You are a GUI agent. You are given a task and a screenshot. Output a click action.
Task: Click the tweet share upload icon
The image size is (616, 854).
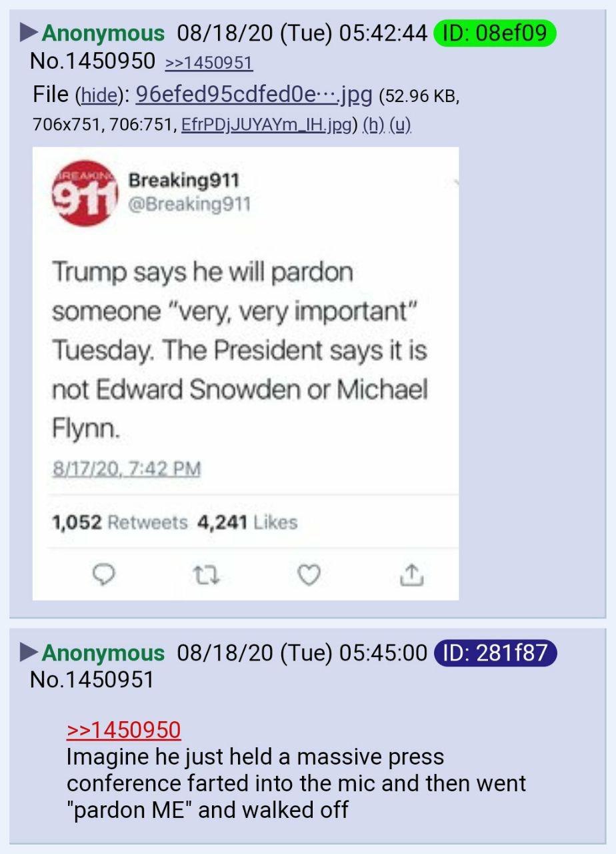point(411,574)
